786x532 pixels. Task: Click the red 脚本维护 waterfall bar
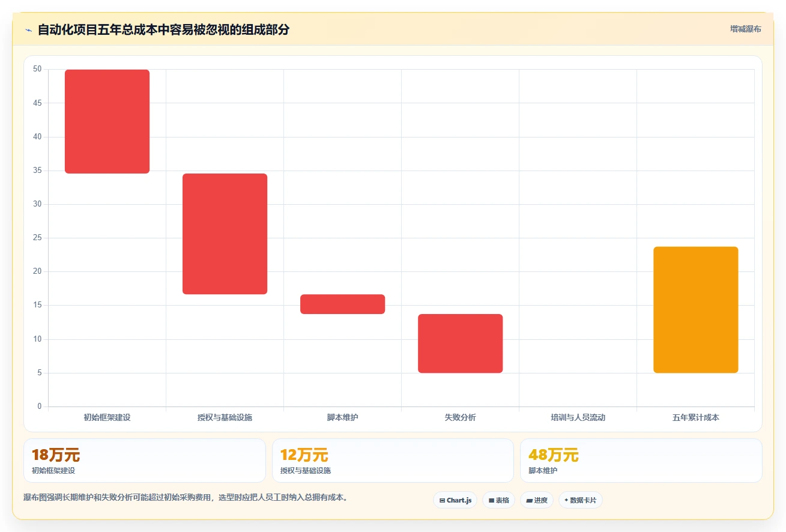point(342,304)
